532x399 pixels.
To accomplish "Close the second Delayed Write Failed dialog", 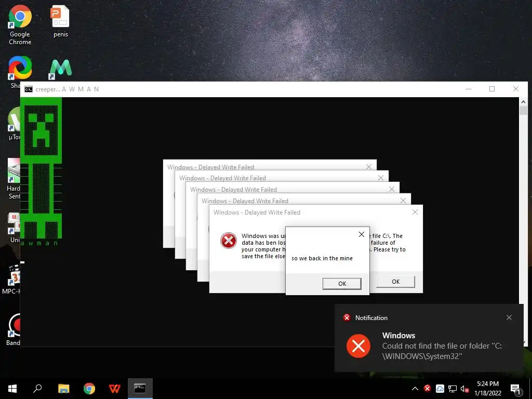I will tap(381, 178).
